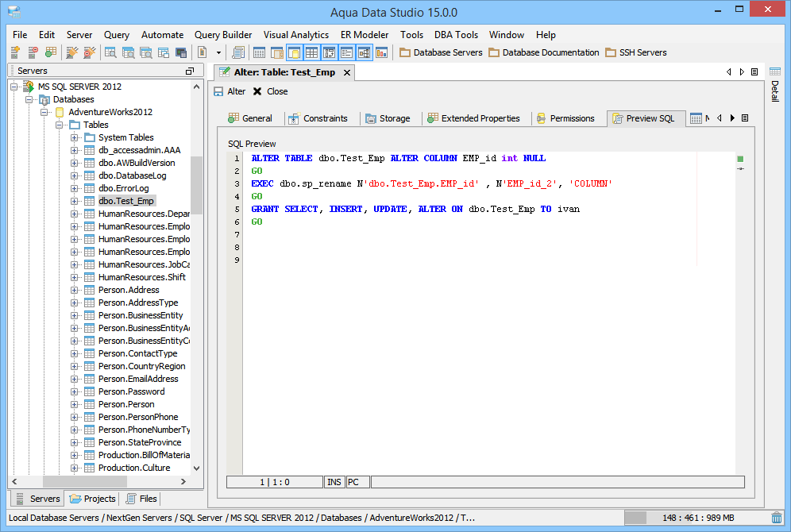Open the Database Servers folder shortcut
791x532 pixels.
click(441, 52)
